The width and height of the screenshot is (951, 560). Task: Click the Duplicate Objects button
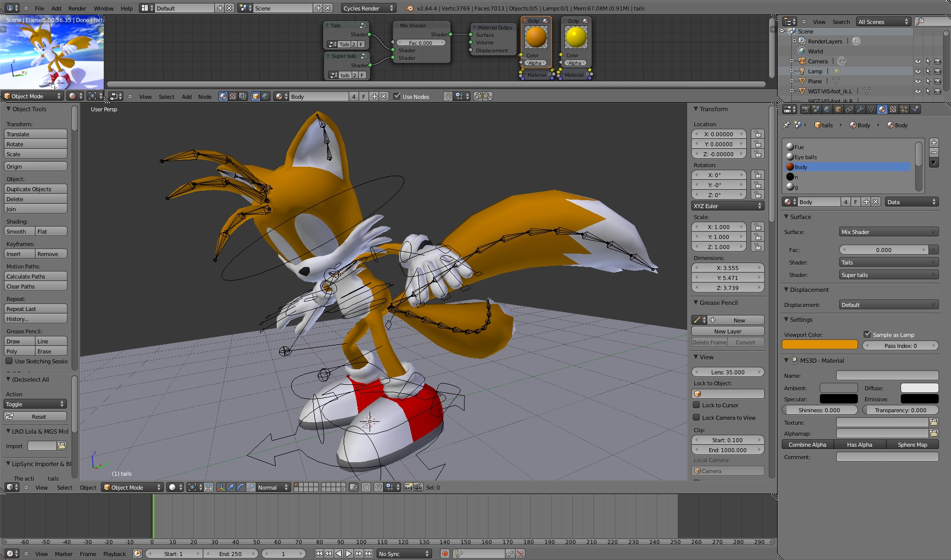35,189
